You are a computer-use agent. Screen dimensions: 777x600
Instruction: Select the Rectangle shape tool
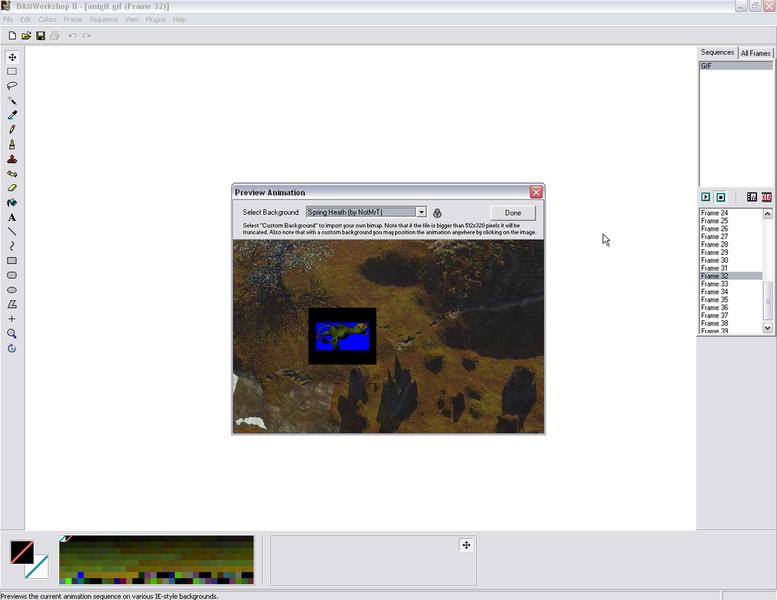pyautogui.click(x=12, y=261)
